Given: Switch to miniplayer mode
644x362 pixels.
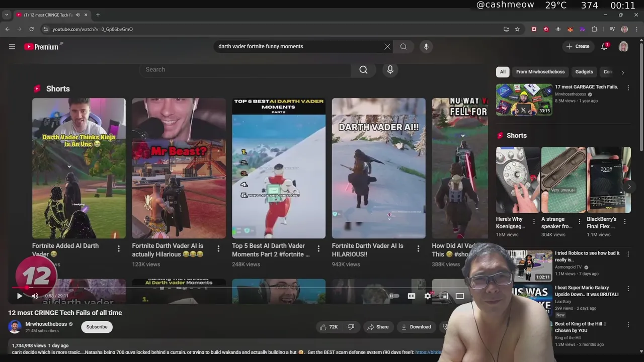Looking at the screenshot, I should (x=444, y=296).
